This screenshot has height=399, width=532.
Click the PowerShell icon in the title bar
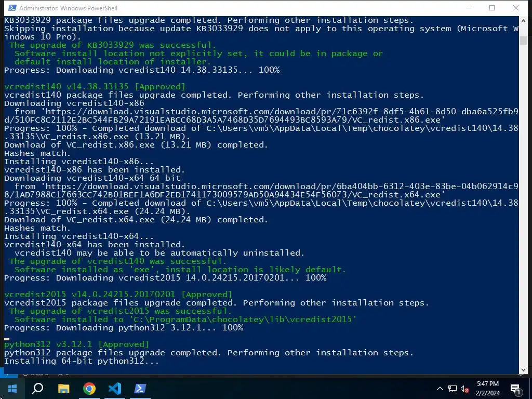click(x=12, y=8)
